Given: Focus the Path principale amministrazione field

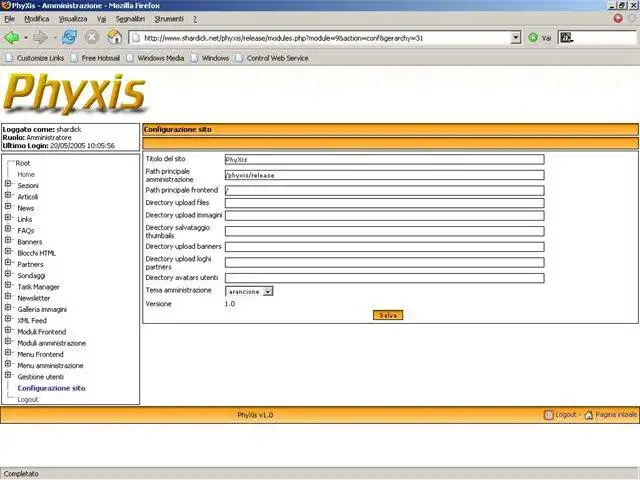Looking at the screenshot, I should click(384, 175).
